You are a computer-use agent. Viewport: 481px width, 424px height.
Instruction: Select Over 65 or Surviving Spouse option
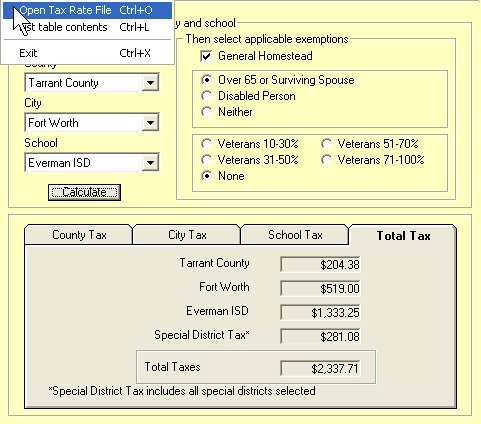click(x=207, y=80)
